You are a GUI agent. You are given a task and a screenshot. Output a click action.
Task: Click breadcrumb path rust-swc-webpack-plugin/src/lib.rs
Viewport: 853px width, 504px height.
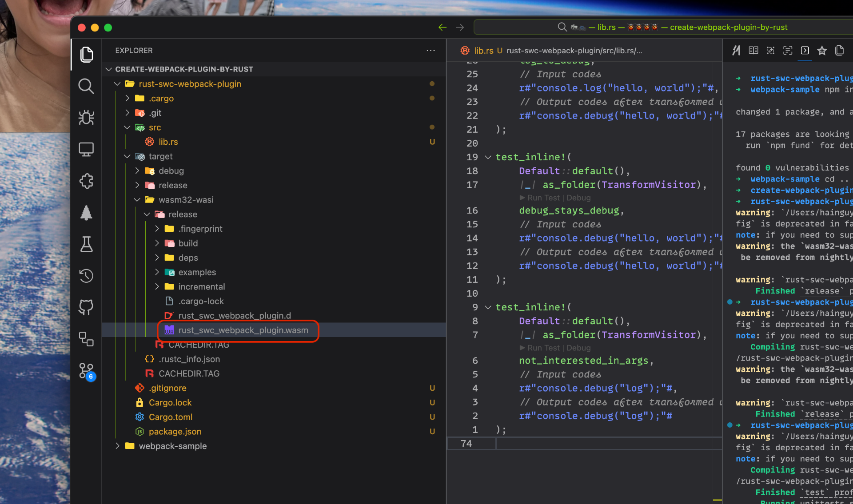coord(574,51)
